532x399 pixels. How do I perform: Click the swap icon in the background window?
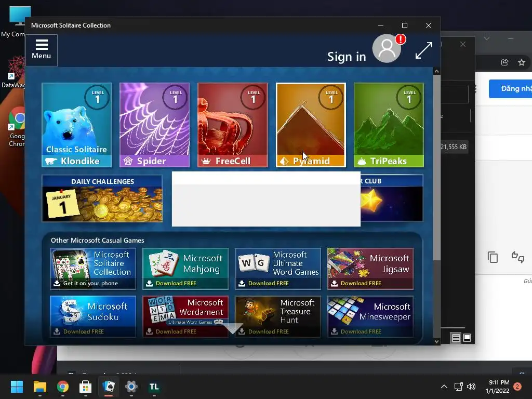tap(518, 257)
